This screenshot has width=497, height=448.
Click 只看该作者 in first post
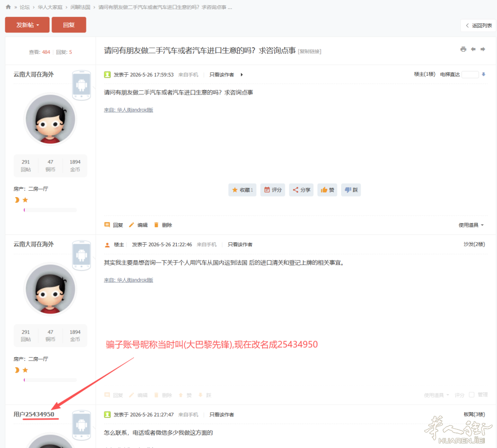point(221,75)
